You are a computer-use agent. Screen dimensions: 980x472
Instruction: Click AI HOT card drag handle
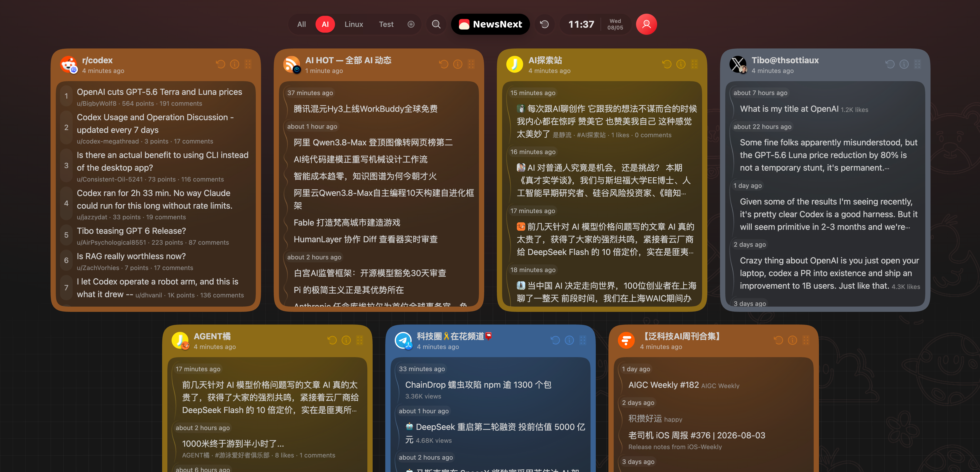[x=471, y=64]
